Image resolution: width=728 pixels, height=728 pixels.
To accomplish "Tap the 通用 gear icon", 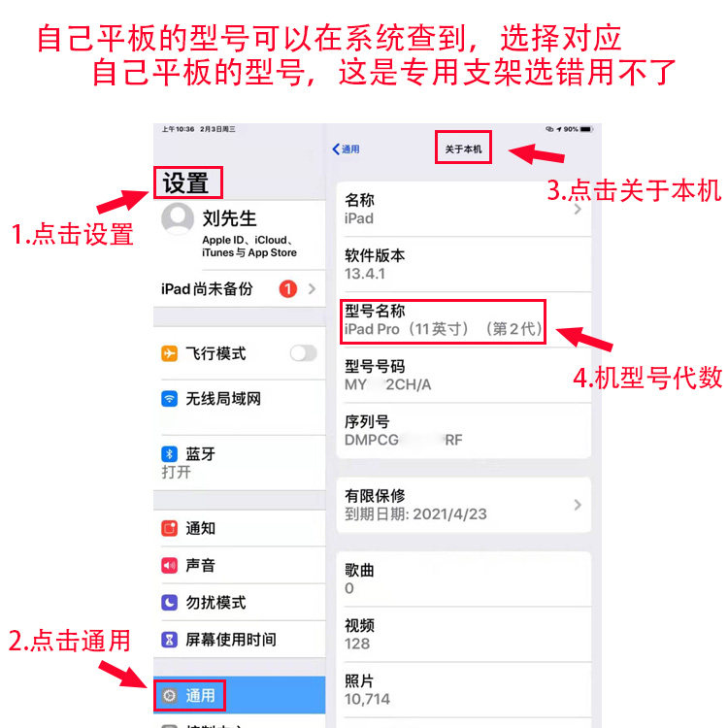I will [x=169, y=695].
